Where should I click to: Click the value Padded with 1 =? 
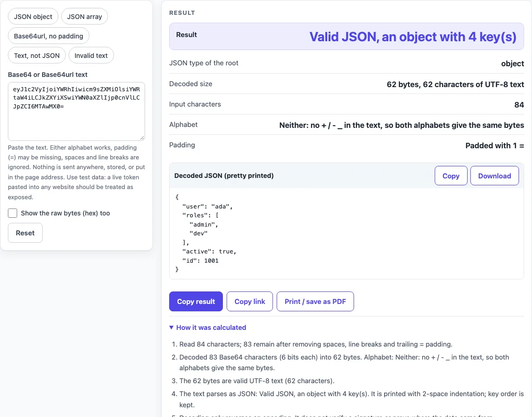[494, 145]
